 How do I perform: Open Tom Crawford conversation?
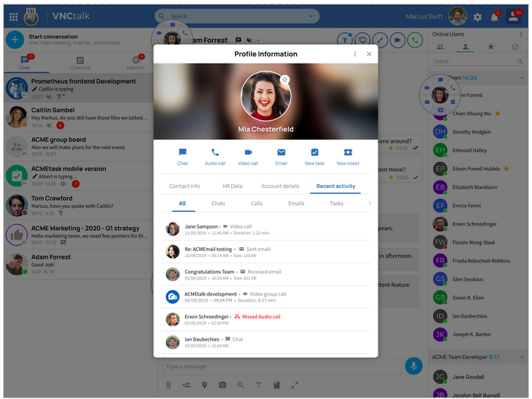coord(79,205)
